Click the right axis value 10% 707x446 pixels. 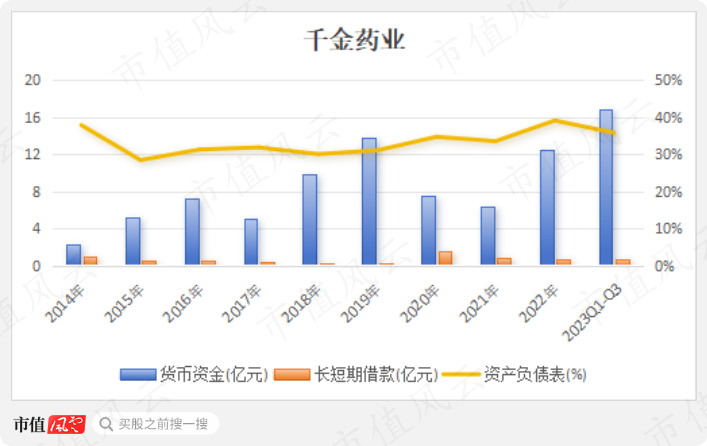click(668, 229)
